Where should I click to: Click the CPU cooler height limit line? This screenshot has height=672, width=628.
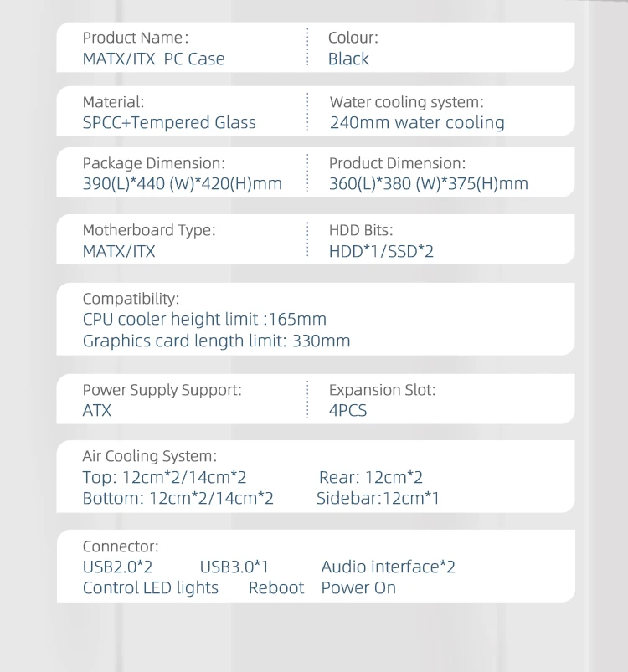pos(204,320)
